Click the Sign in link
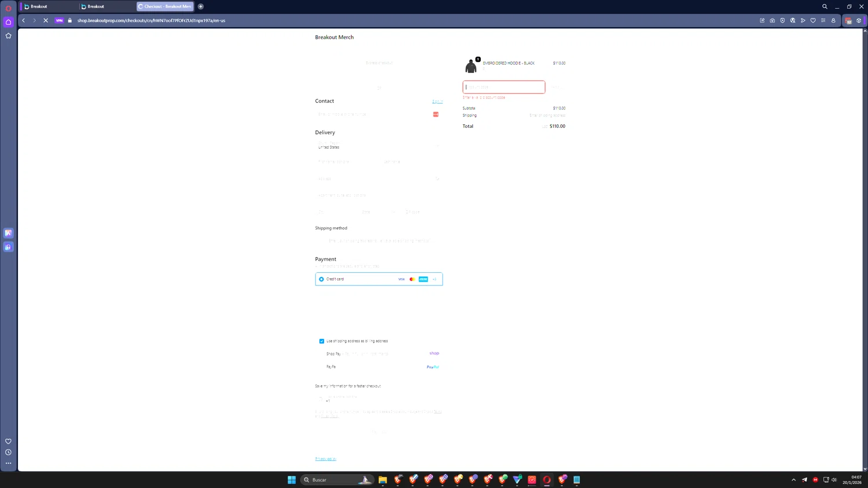The width and height of the screenshot is (868, 488). pos(437,101)
